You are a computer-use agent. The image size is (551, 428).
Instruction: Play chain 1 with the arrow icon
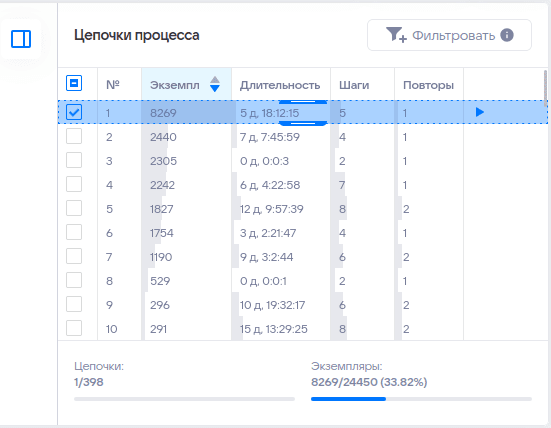pyautogui.click(x=480, y=112)
